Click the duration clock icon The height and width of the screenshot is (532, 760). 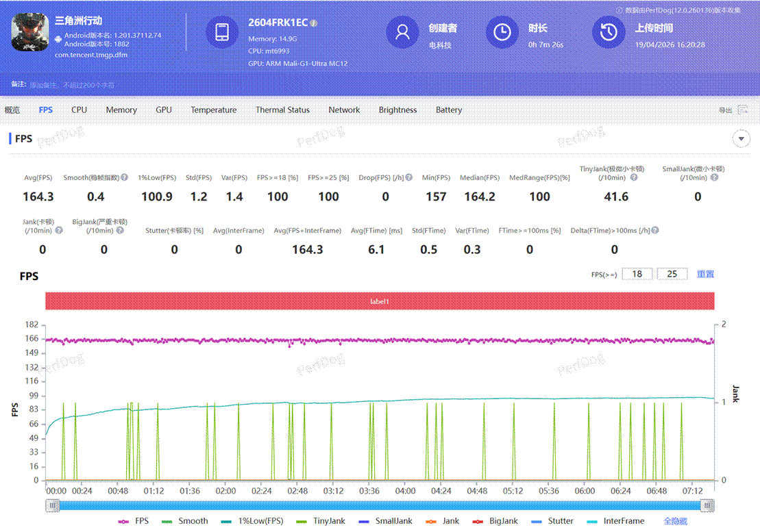pyautogui.click(x=502, y=32)
